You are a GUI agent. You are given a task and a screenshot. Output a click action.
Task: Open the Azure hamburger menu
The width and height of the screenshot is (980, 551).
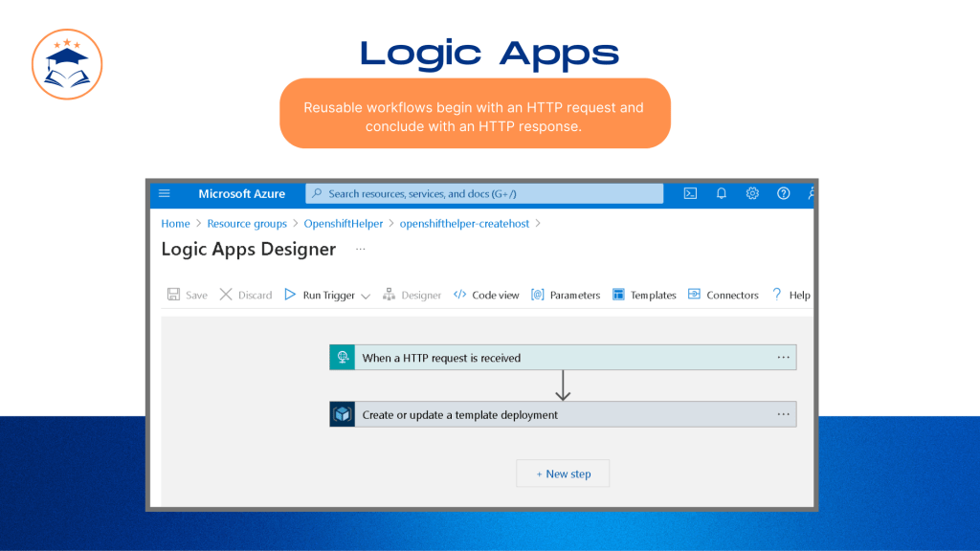[165, 193]
